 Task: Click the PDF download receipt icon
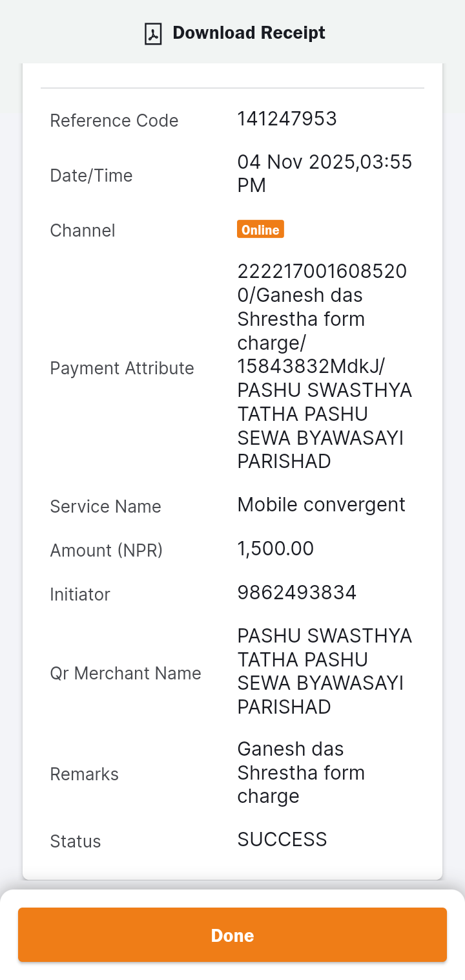click(x=153, y=33)
